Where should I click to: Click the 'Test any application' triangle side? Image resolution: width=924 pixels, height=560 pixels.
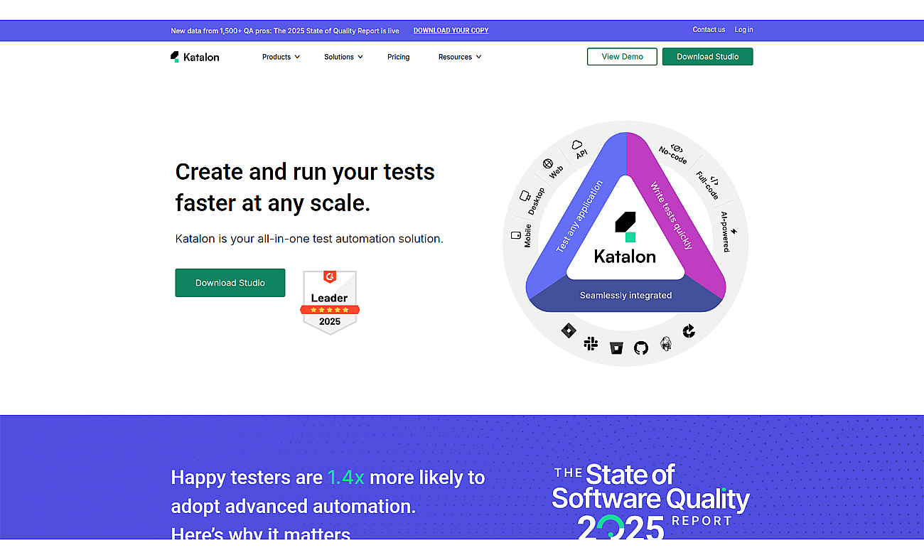coord(578,217)
